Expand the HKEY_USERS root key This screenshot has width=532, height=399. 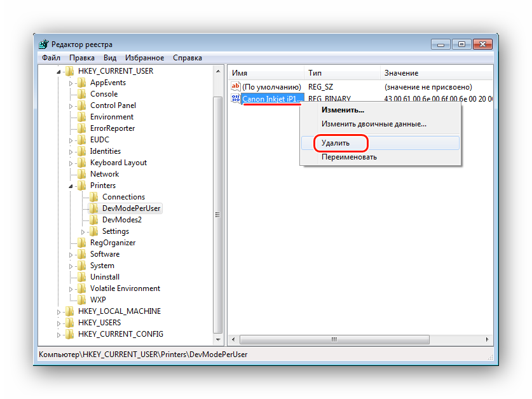pos(59,323)
